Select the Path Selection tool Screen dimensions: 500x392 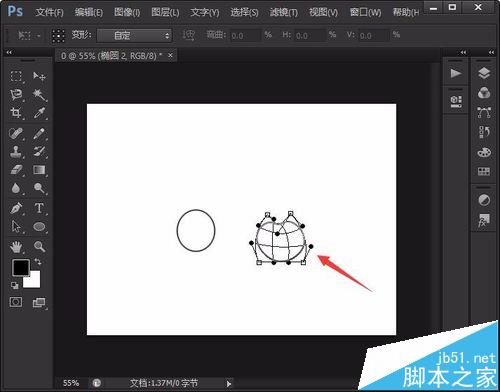(16, 227)
